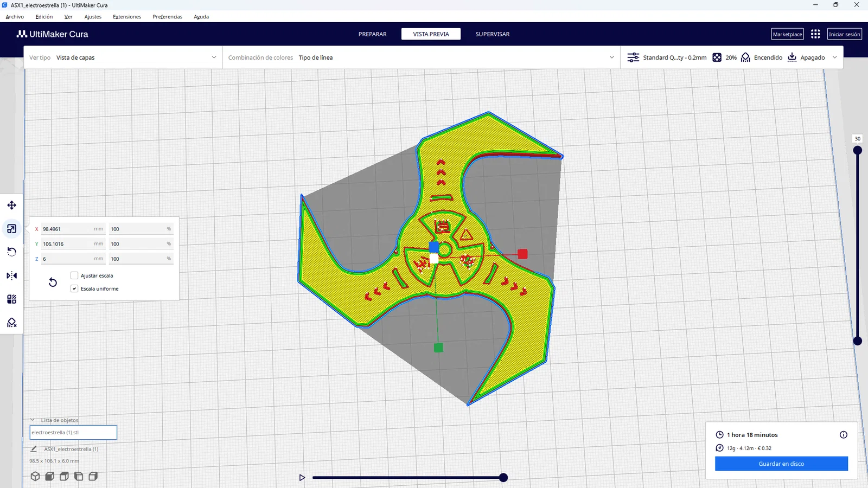Open the Ayuda menu
The height and width of the screenshot is (488, 868).
[x=201, y=17]
